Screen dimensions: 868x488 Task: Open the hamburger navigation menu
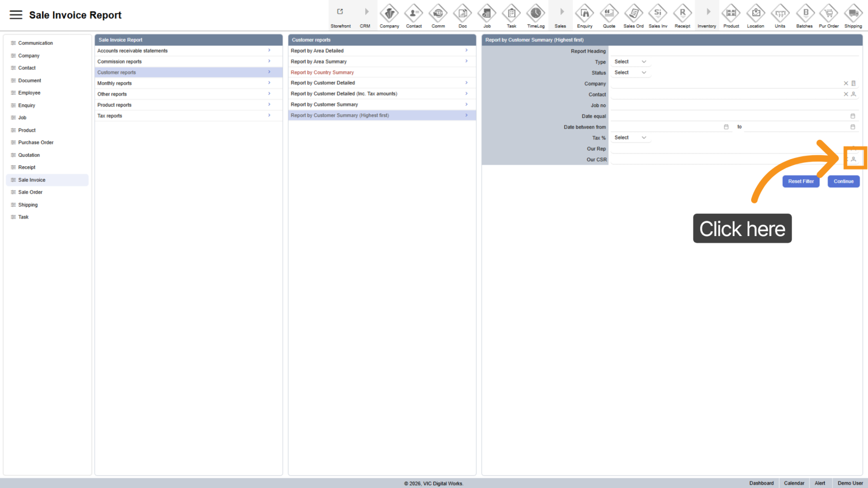tap(16, 15)
